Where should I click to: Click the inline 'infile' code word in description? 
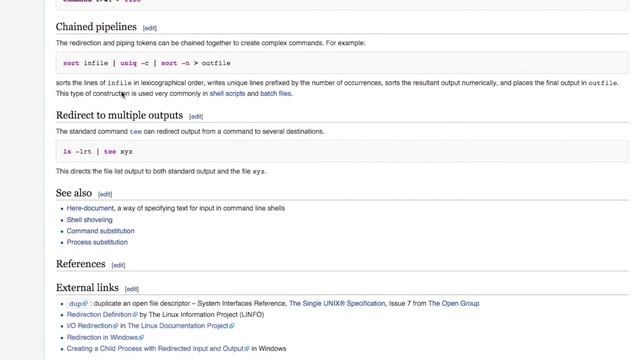[120, 83]
